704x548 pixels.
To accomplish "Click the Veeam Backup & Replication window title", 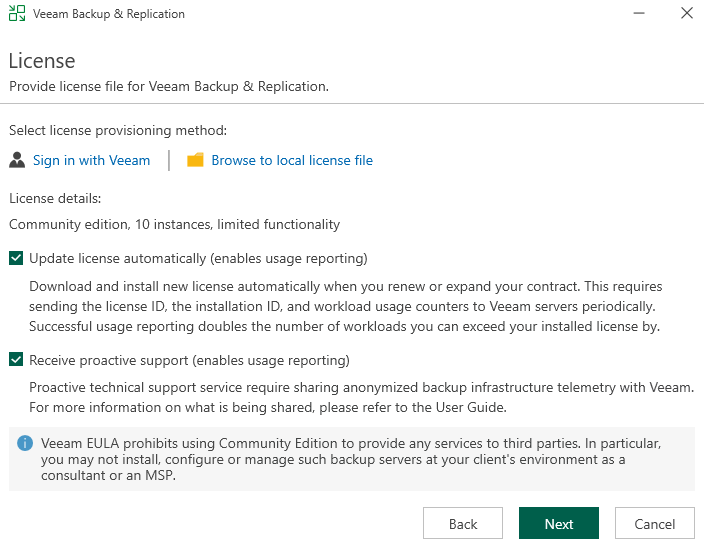I will pos(108,14).
